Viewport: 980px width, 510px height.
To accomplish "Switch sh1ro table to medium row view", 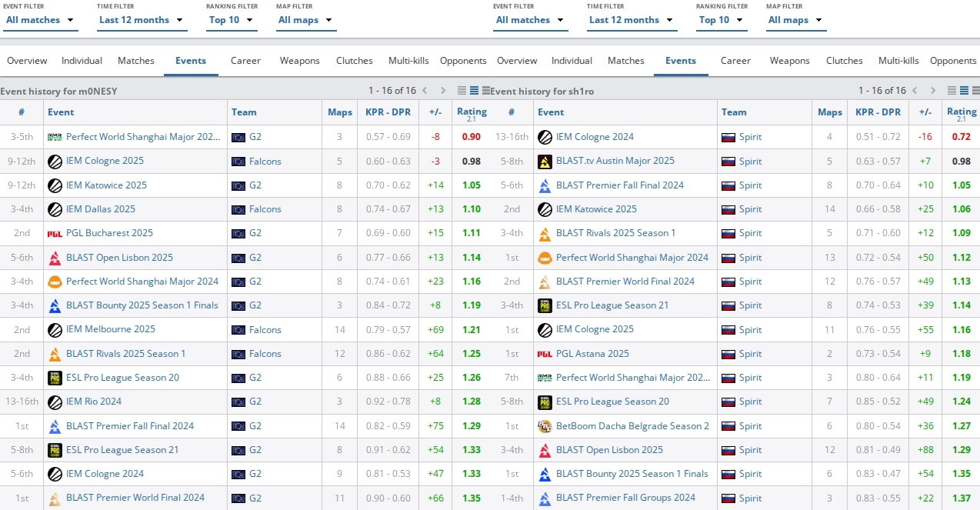I will (964, 91).
